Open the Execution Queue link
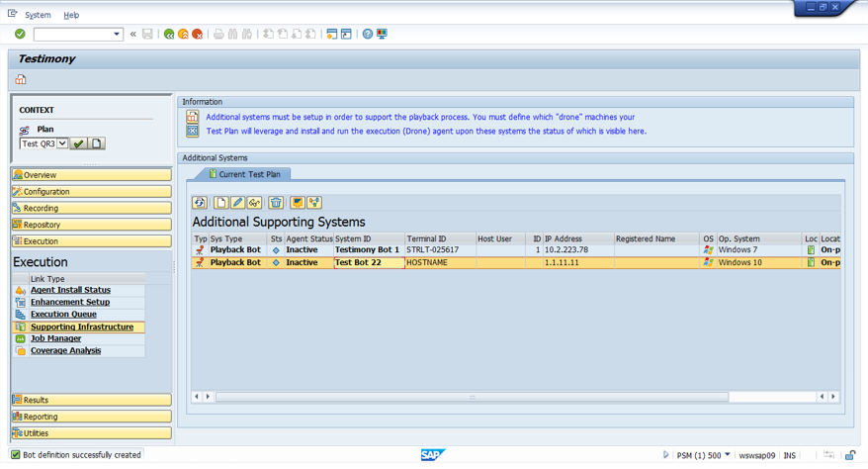 click(63, 315)
